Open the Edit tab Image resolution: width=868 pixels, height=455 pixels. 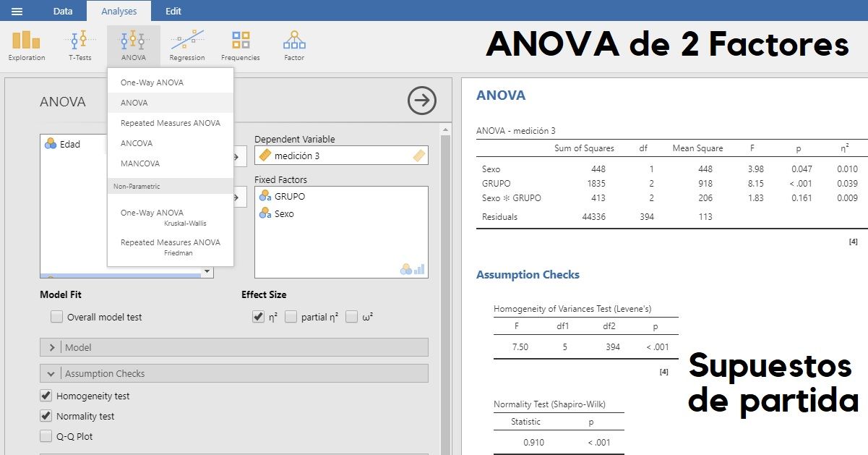173,10
